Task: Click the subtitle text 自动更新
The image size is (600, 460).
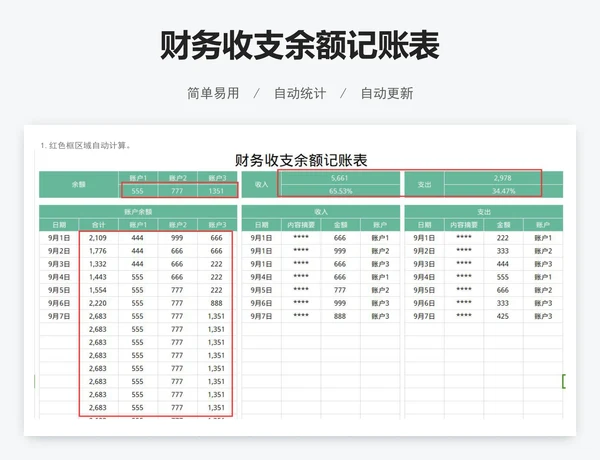Action: click(387, 93)
